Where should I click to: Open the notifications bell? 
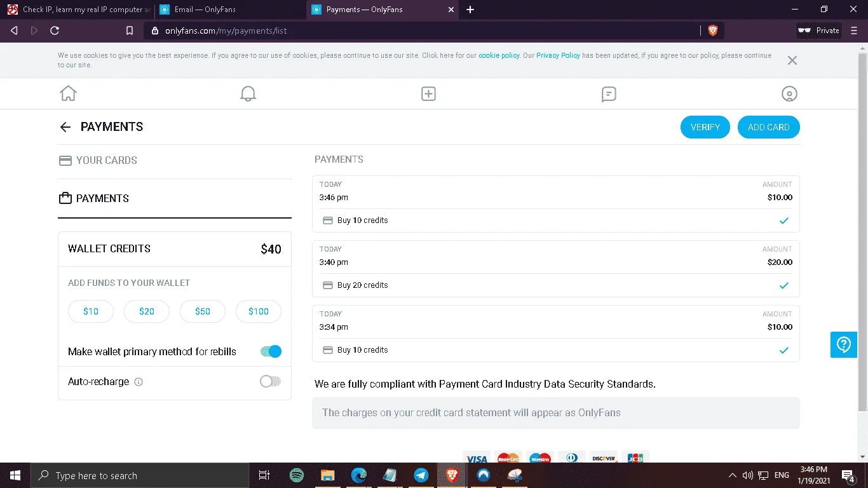tap(248, 94)
